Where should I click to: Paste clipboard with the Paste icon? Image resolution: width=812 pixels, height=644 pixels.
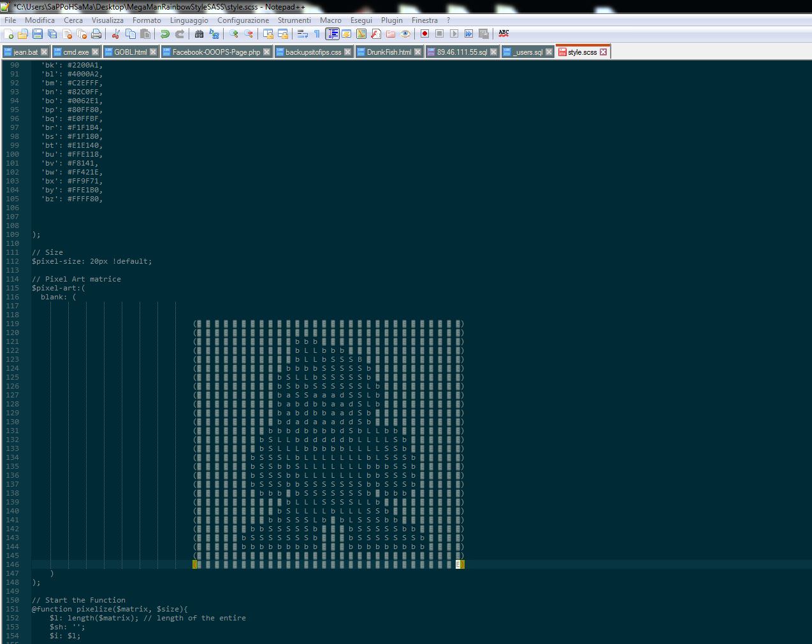point(145,34)
